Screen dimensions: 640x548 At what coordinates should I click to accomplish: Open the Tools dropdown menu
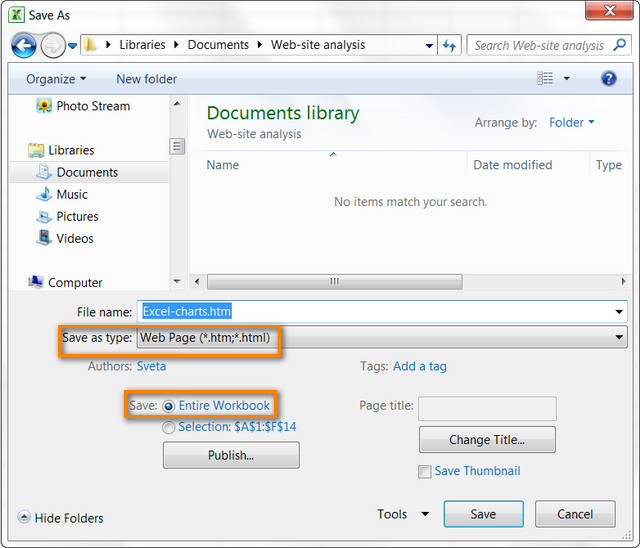(402, 514)
